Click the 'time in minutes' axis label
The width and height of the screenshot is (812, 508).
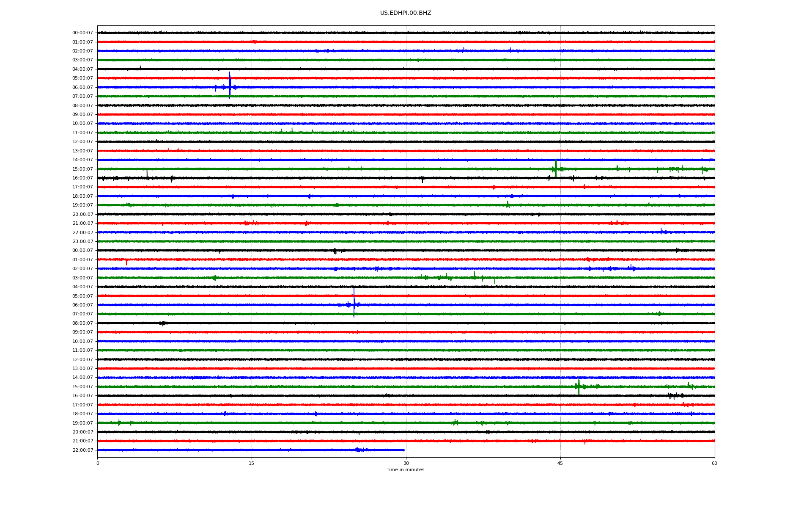(x=405, y=469)
